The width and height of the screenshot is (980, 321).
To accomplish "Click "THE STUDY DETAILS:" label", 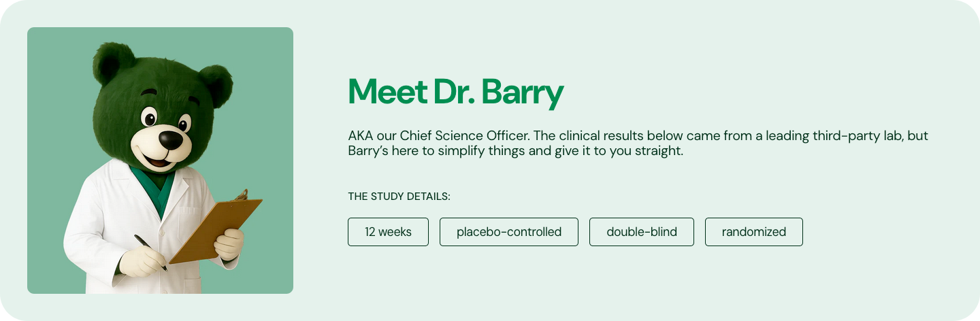I will (x=399, y=197).
